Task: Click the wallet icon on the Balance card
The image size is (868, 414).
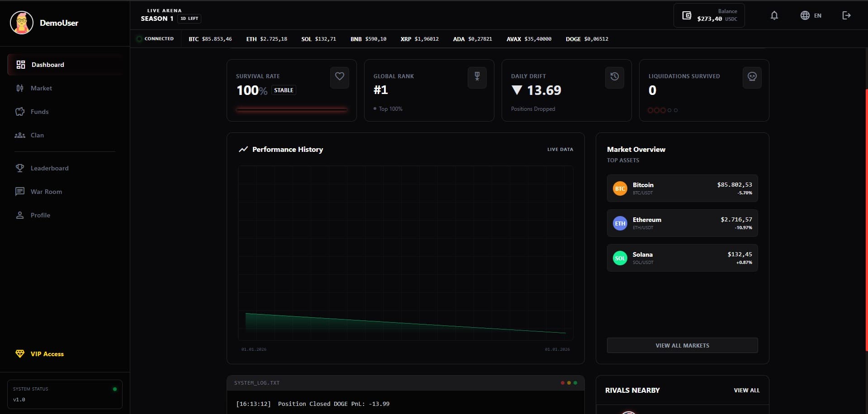Action: click(687, 15)
